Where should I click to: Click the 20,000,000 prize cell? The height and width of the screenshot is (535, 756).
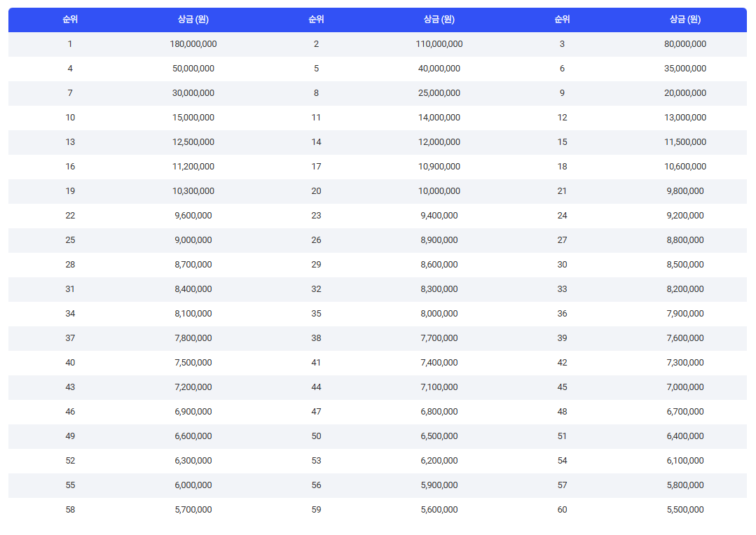[685, 93]
